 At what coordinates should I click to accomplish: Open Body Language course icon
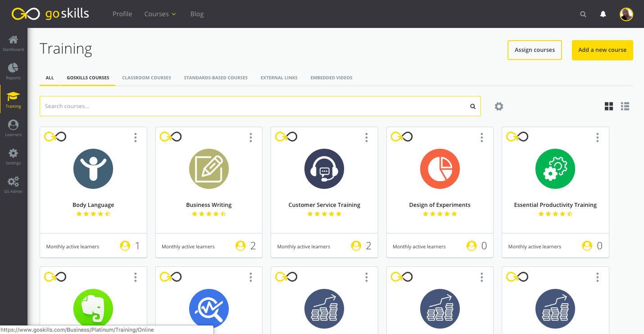(x=93, y=169)
